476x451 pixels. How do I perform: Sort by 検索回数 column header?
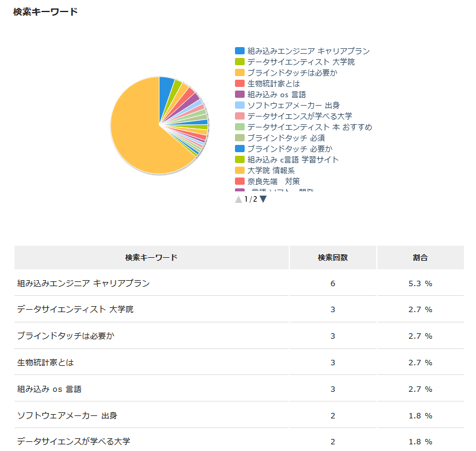pyautogui.click(x=333, y=258)
